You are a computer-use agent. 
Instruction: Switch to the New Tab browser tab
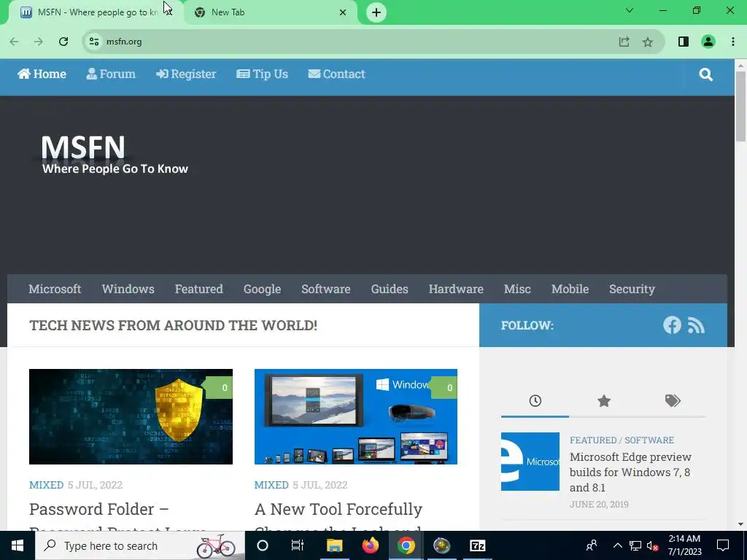click(x=269, y=12)
